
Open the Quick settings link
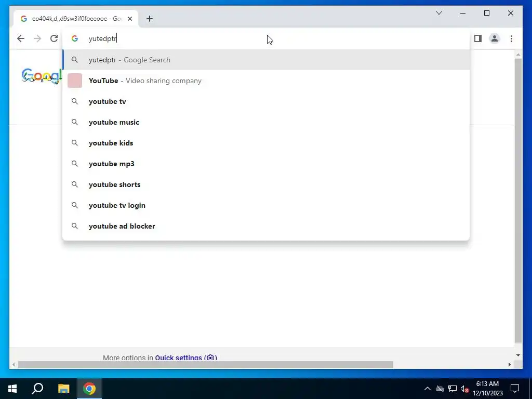[186, 357]
